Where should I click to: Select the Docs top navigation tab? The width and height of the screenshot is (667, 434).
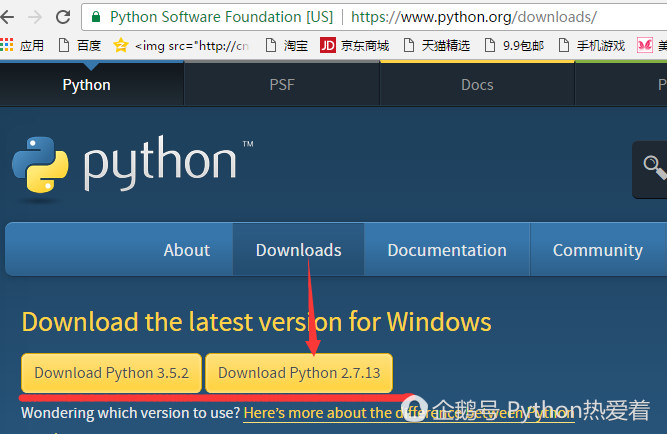click(x=477, y=85)
